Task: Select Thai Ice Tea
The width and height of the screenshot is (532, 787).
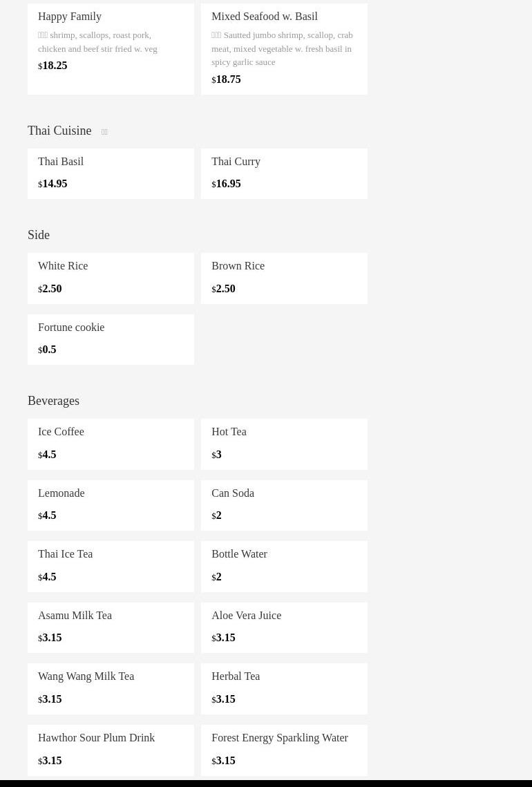Action: pos(111,566)
